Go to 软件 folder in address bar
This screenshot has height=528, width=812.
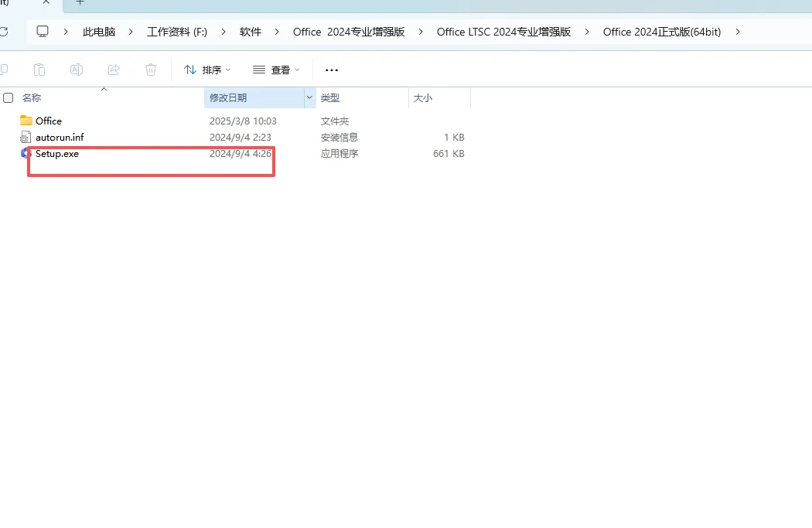click(251, 32)
